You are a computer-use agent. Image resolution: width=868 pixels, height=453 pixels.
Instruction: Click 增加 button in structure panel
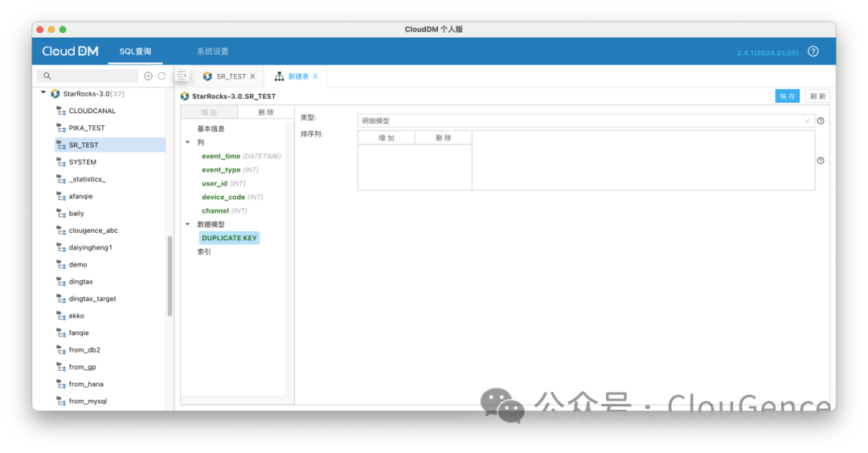pos(209,112)
